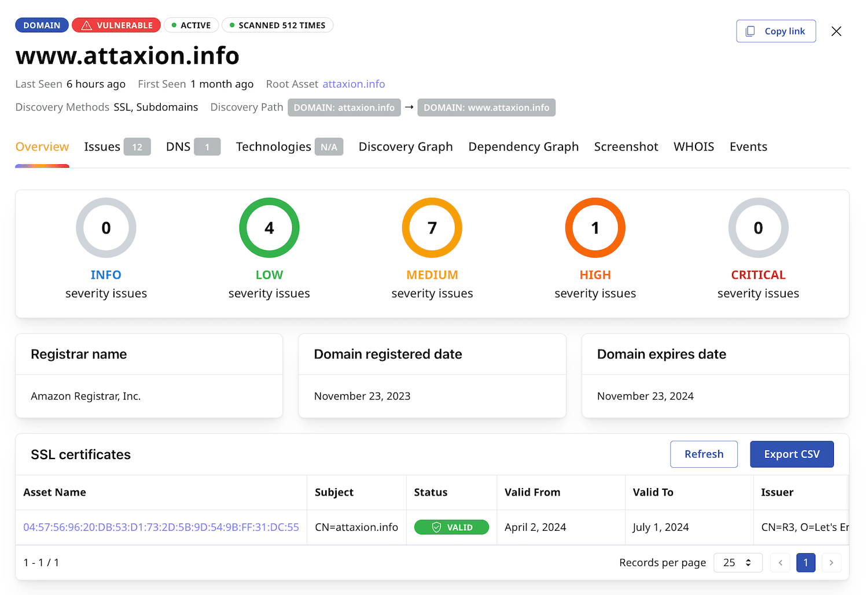The height and width of the screenshot is (595, 868).
Task: Refresh the SSL certificates list
Action: pos(704,454)
